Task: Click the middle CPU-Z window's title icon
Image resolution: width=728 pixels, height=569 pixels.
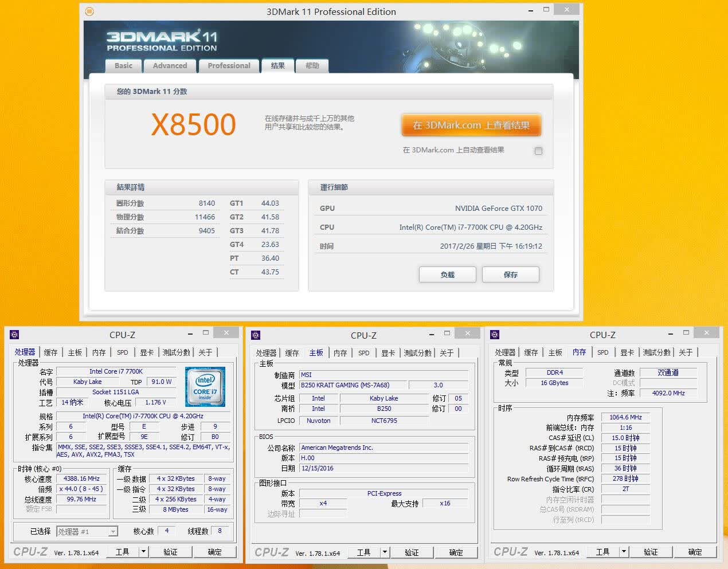Action: click(256, 335)
